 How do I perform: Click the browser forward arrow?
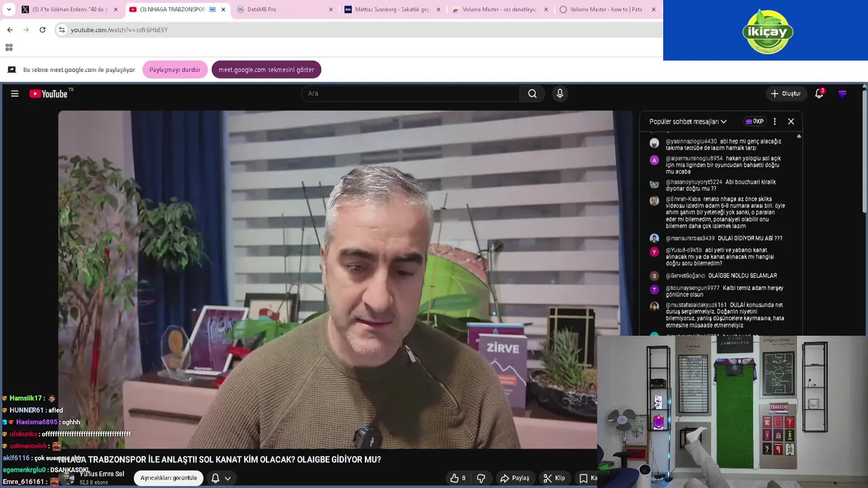(26, 30)
